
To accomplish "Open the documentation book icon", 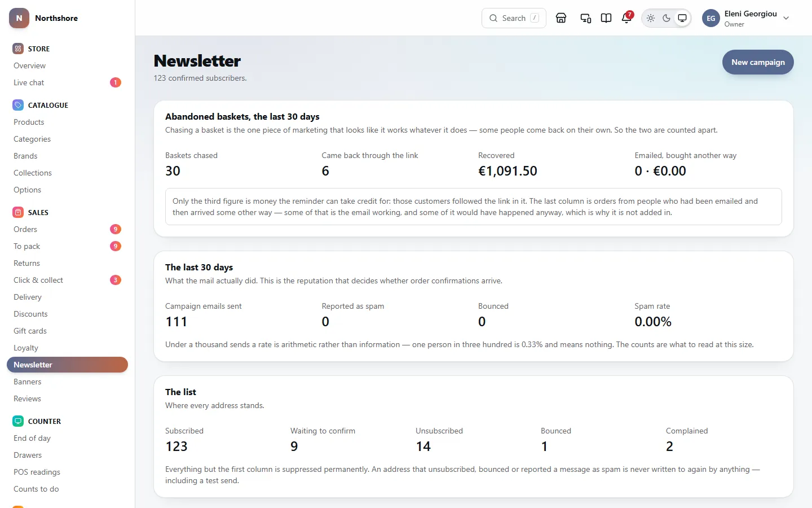I will (x=606, y=18).
